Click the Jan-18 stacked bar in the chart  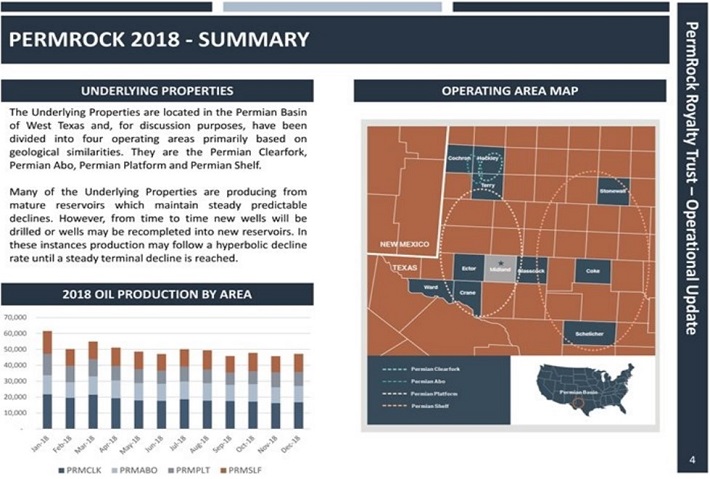47,380
